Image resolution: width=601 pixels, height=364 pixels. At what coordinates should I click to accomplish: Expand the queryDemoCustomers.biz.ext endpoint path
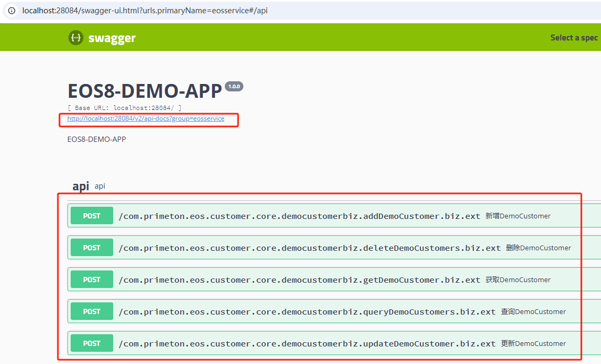(307, 312)
